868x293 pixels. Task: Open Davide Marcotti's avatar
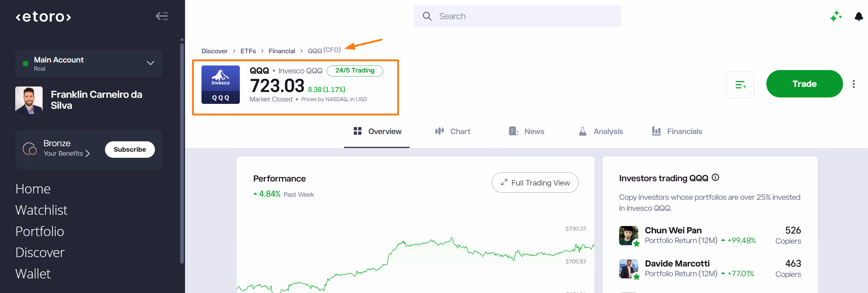(629, 269)
